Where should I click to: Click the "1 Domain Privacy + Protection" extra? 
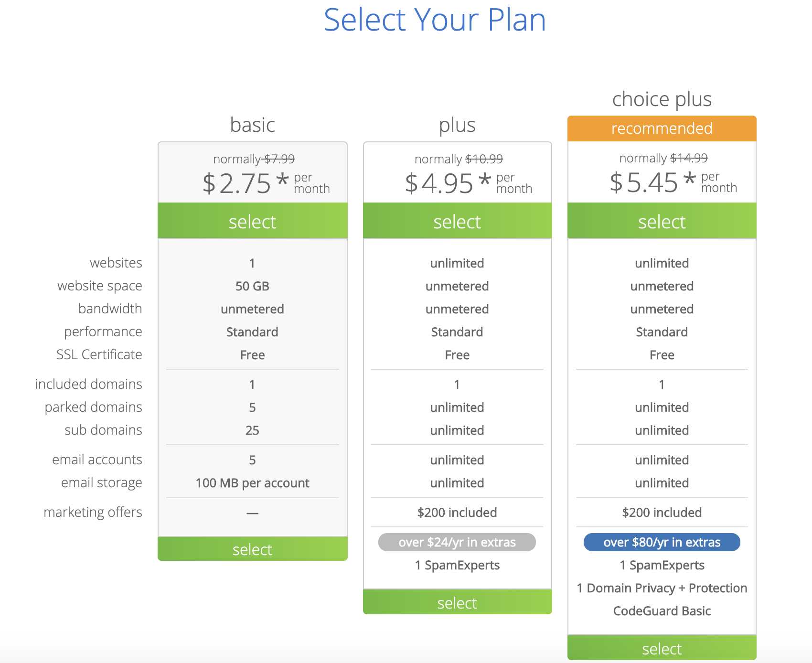(x=662, y=588)
